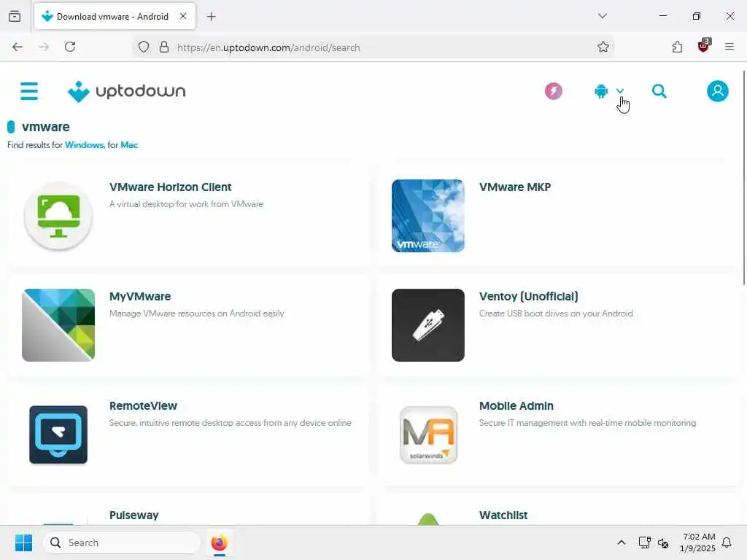
Task: Close the Download vmware tab
Action: click(x=183, y=16)
